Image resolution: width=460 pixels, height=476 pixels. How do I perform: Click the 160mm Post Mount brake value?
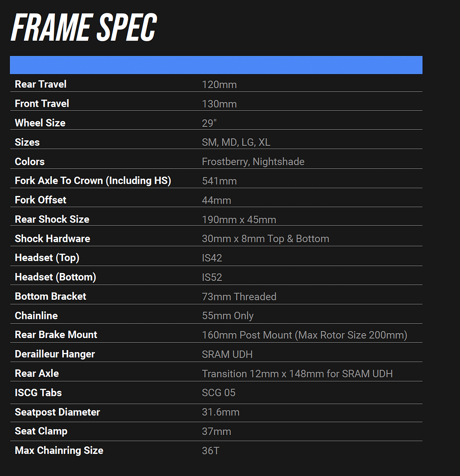(304, 335)
